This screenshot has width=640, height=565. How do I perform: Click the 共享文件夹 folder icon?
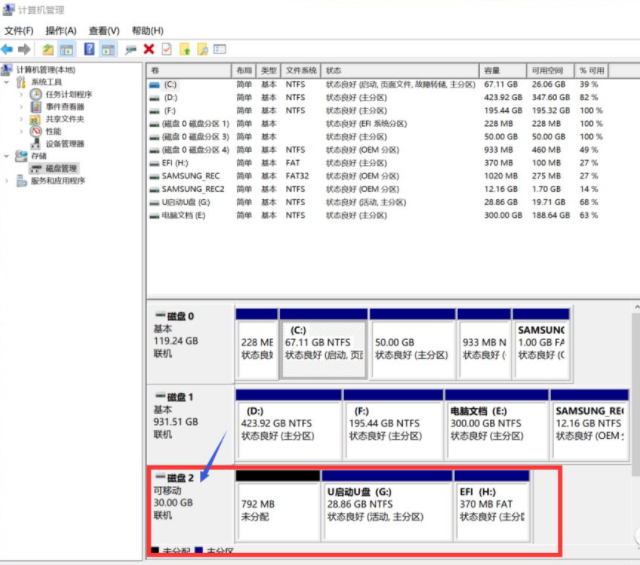point(37,119)
